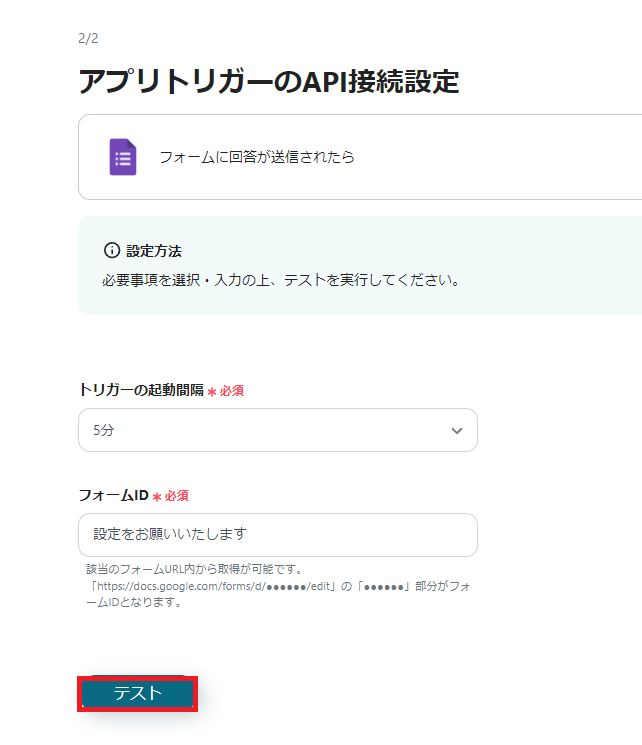Image resolution: width=642 pixels, height=745 pixels.
Task: Click the docs.google.com/forms example URL text
Action: [x=213, y=586]
